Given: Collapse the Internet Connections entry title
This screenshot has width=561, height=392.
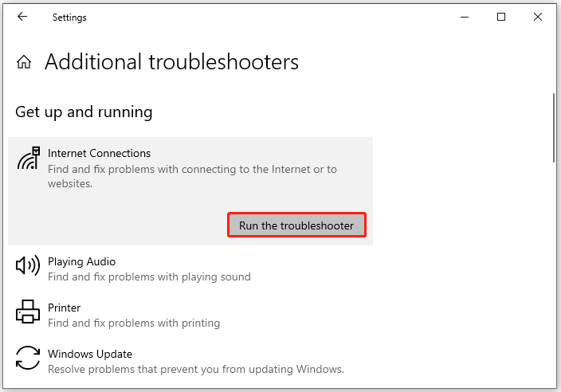Looking at the screenshot, I should (99, 153).
